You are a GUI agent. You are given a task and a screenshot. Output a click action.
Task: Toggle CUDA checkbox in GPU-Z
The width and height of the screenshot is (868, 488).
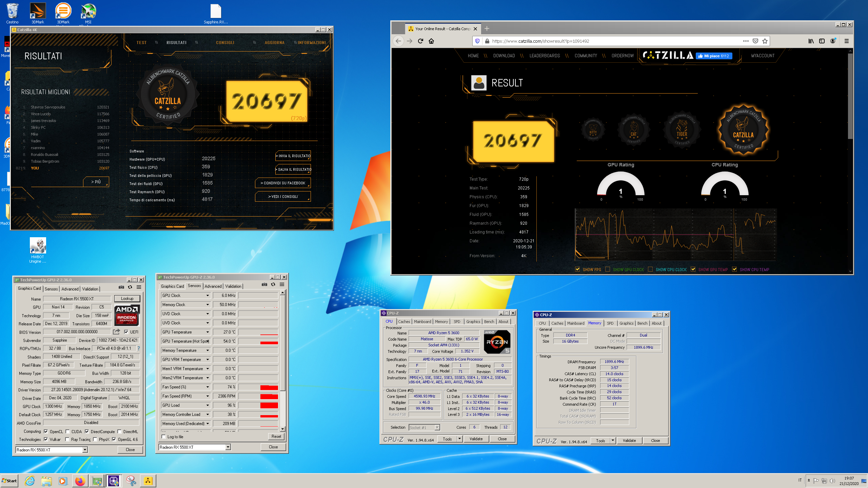point(67,432)
